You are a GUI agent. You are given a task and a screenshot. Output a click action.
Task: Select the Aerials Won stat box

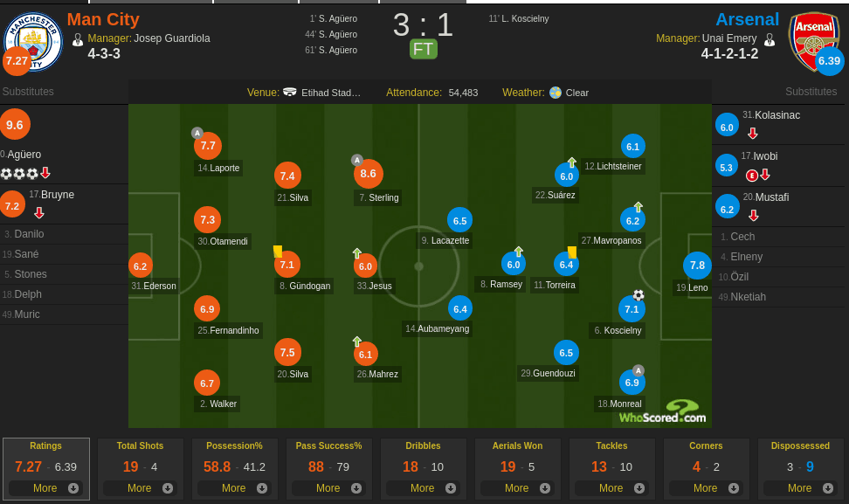(517, 469)
